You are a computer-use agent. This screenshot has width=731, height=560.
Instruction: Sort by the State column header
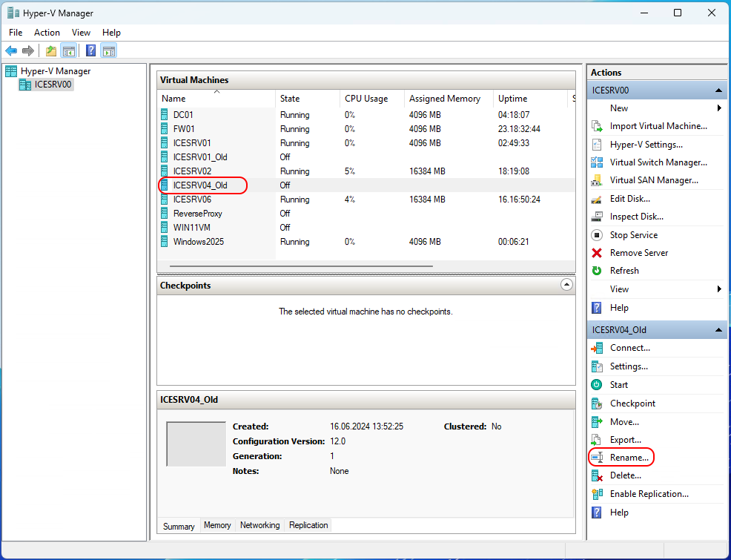pyautogui.click(x=308, y=99)
